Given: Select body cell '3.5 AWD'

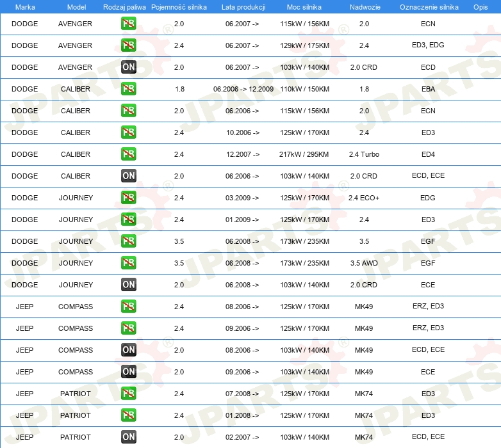Looking at the screenshot, I should click(x=364, y=263).
